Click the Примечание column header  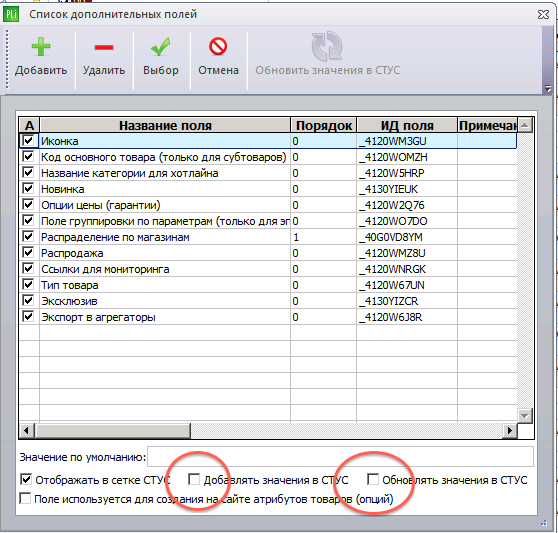tap(487, 125)
